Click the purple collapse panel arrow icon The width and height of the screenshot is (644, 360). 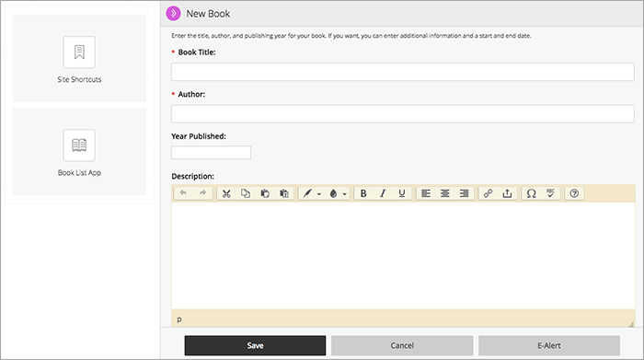coord(173,13)
